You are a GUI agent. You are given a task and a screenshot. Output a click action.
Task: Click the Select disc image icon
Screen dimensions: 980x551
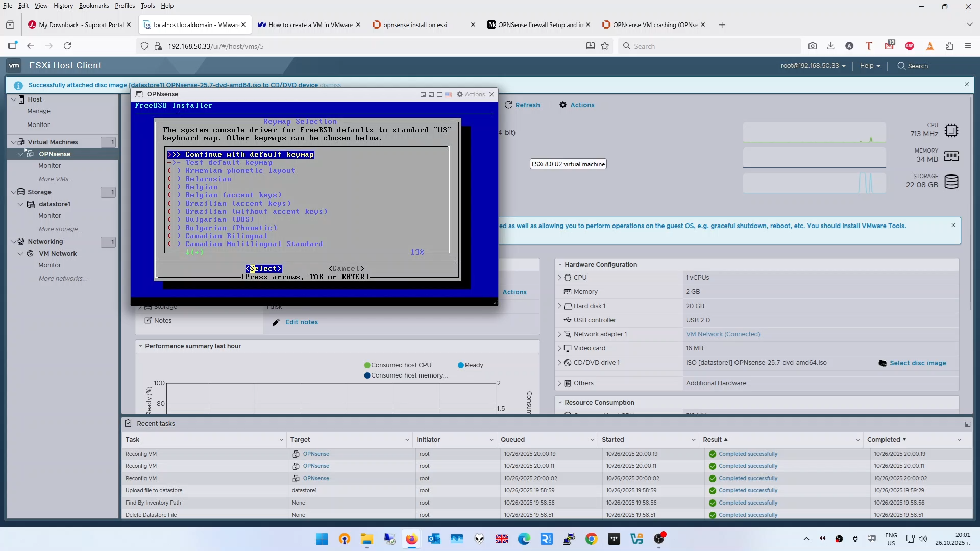(x=883, y=363)
